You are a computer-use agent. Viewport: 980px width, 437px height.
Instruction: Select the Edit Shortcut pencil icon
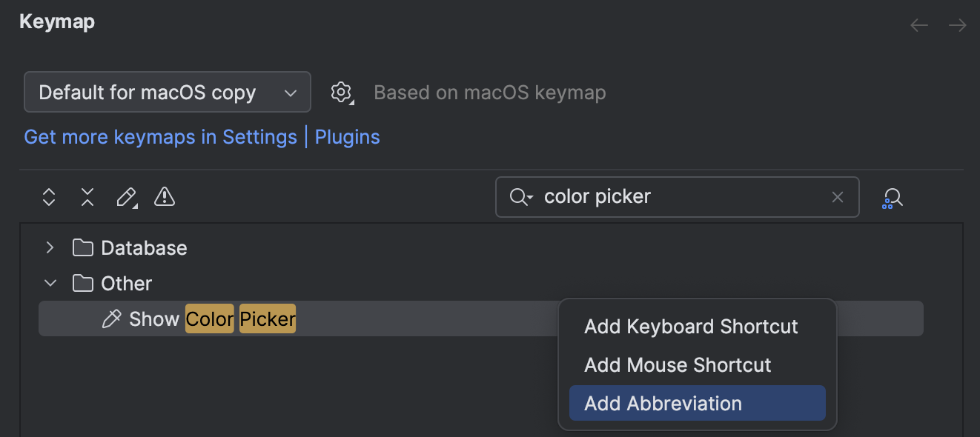(x=126, y=197)
